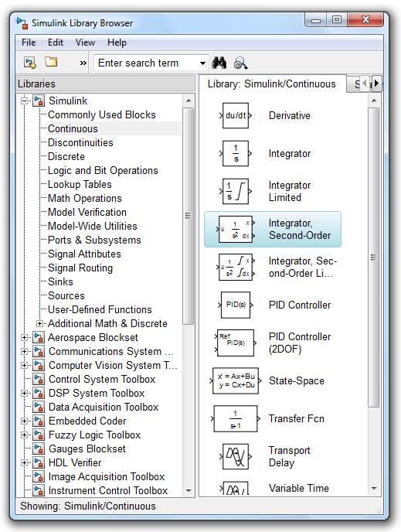Select the Integrator 1/s block icon
This screenshot has width=401, height=532.
(x=236, y=154)
